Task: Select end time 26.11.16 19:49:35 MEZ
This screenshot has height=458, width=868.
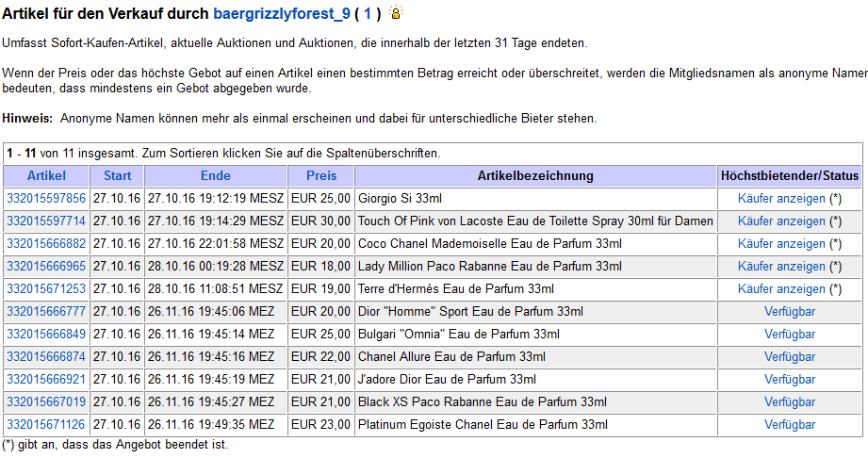Action: (211, 425)
